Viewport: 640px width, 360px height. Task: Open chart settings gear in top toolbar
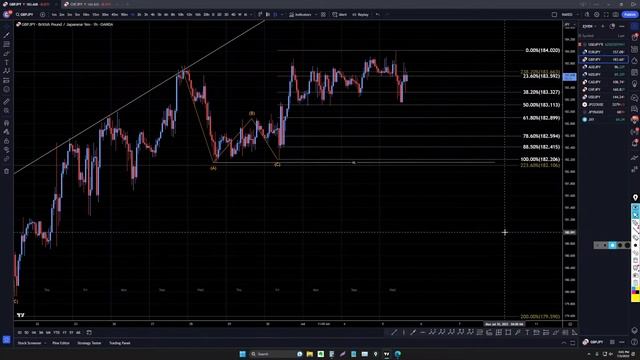point(597,15)
